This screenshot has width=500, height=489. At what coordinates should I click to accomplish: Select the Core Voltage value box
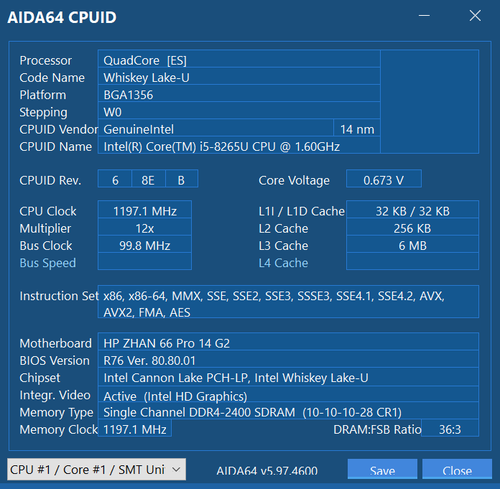point(384,180)
